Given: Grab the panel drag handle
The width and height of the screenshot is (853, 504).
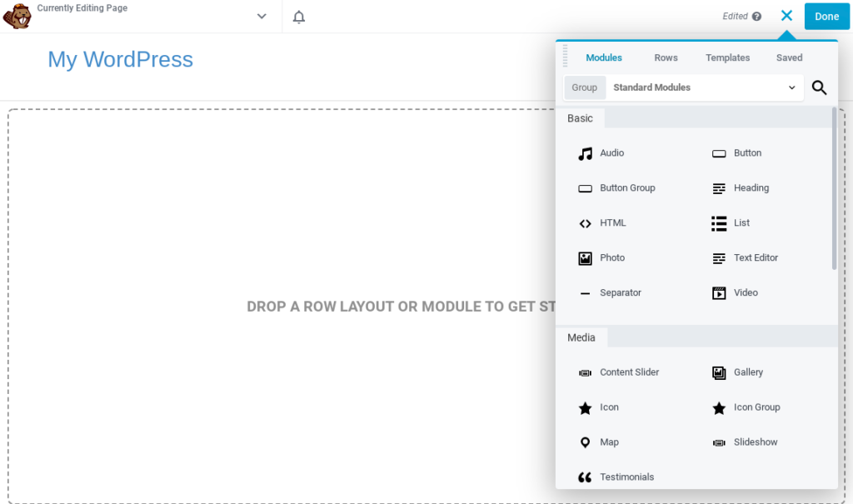Looking at the screenshot, I should tap(566, 56).
